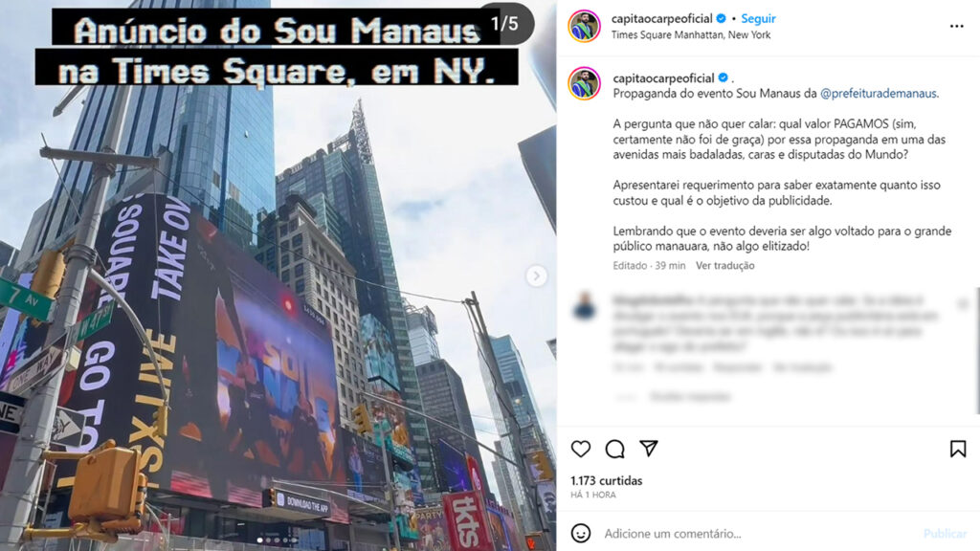980x551 pixels.
Task: Save the post with the bookmark icon
Action: pyautogui.click(x=957, y=449)
